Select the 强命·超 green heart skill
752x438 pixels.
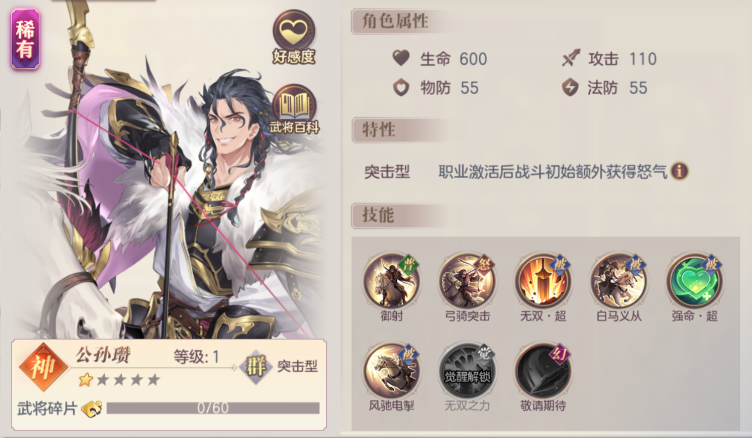(x=694, y=281)
